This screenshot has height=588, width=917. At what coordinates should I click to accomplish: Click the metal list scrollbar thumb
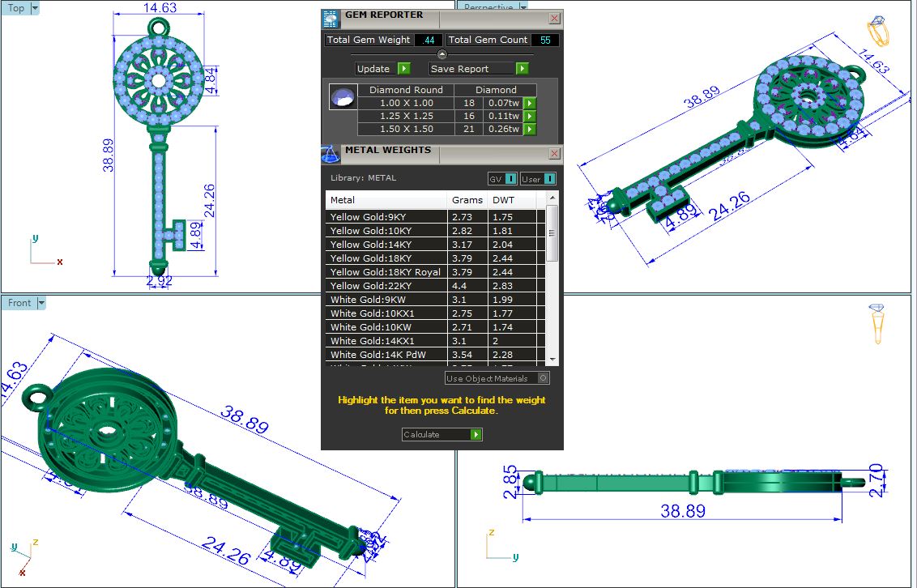coord(552,232)
